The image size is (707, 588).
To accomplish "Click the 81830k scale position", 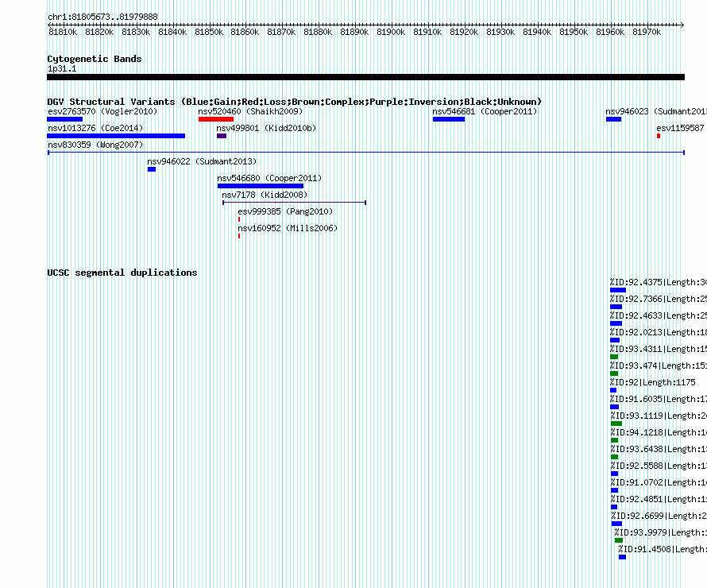I will point(136,32).
